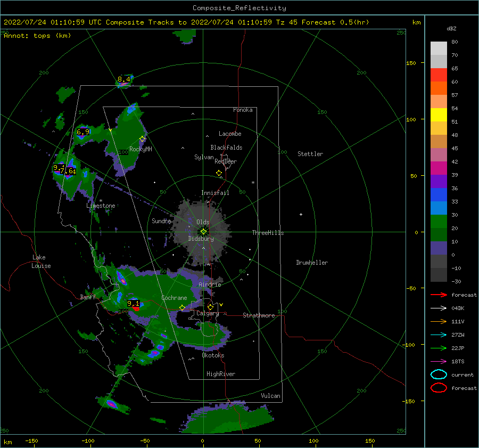Click the RedDeer label
This screenshot has width=479, height=448.
click(x=226, y=161)
